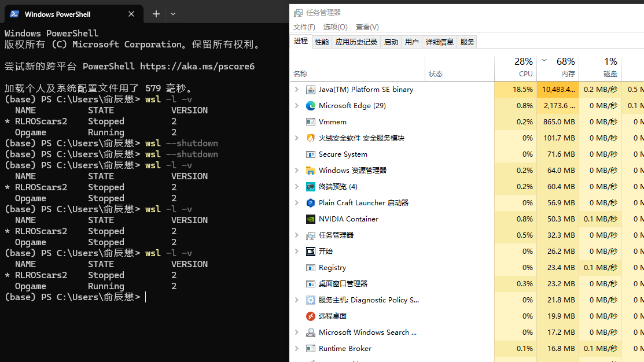The height and width of the screenshot is (362, 644).
Task: Switch to the 启动 tab
Action: [x=391, y=42]
